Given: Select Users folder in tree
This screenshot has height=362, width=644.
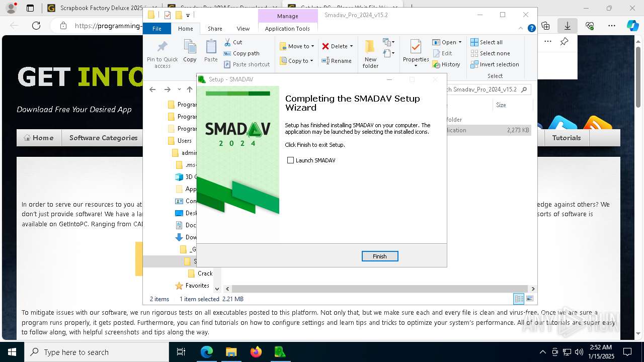Looking at the screenshot, I should (x=179, y=141).
